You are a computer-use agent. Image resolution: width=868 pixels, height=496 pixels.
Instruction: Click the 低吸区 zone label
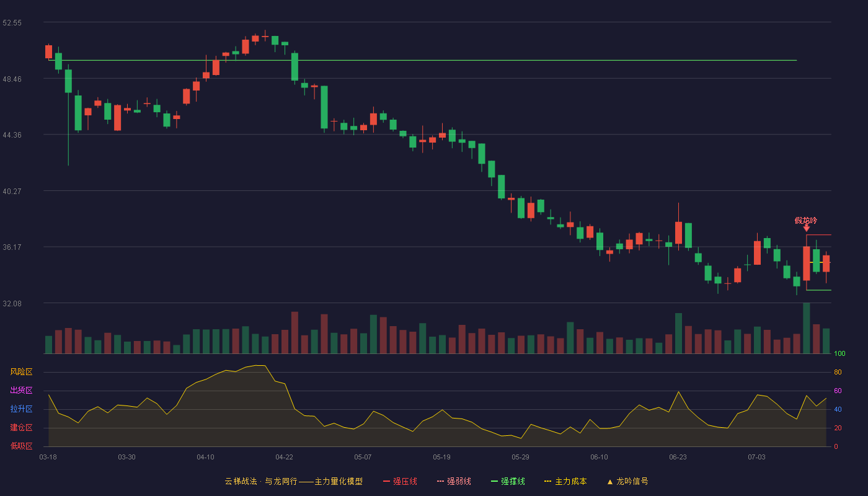[x=21, y=446]
